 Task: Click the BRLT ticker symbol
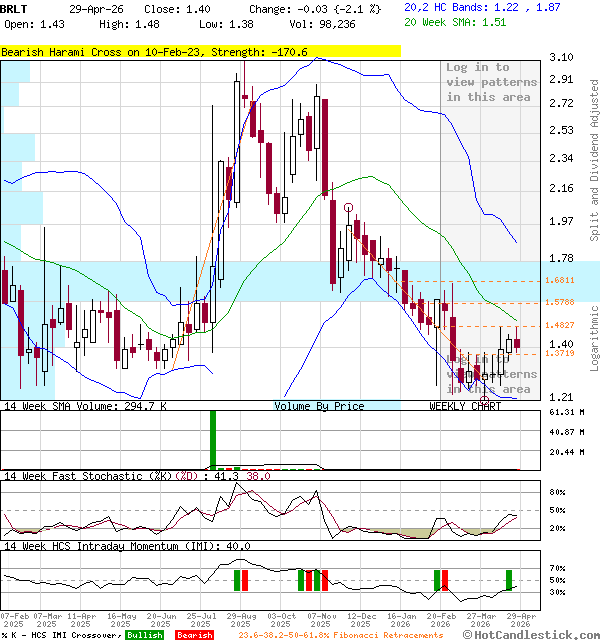15,7
